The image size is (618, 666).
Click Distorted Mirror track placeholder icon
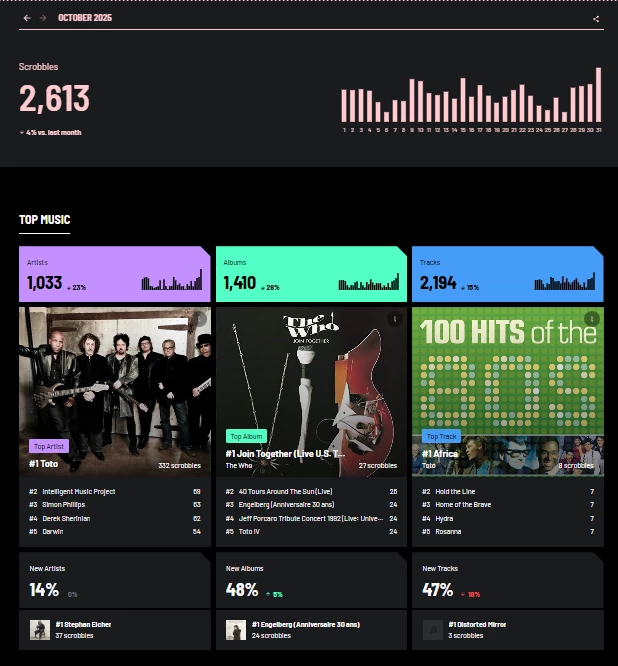(433, 630)
